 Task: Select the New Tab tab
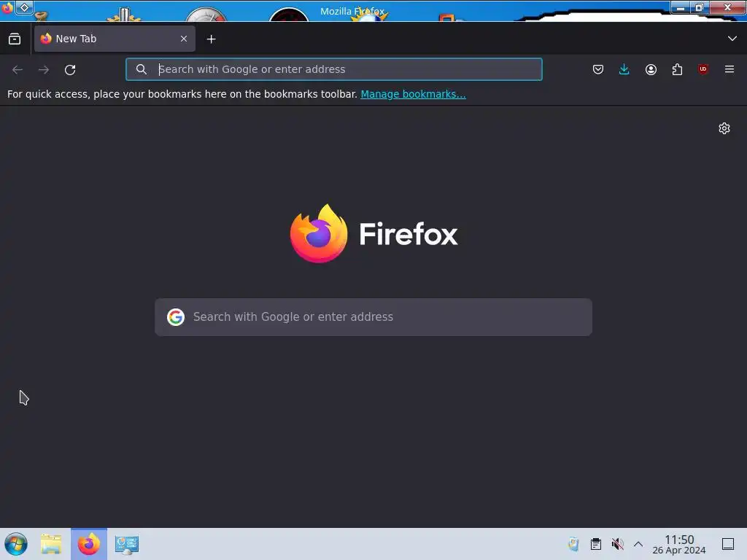115,39
